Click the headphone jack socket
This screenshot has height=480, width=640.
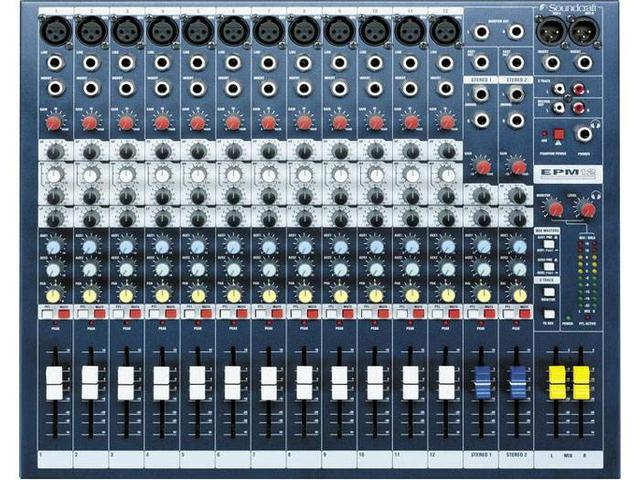coord(580,134)
